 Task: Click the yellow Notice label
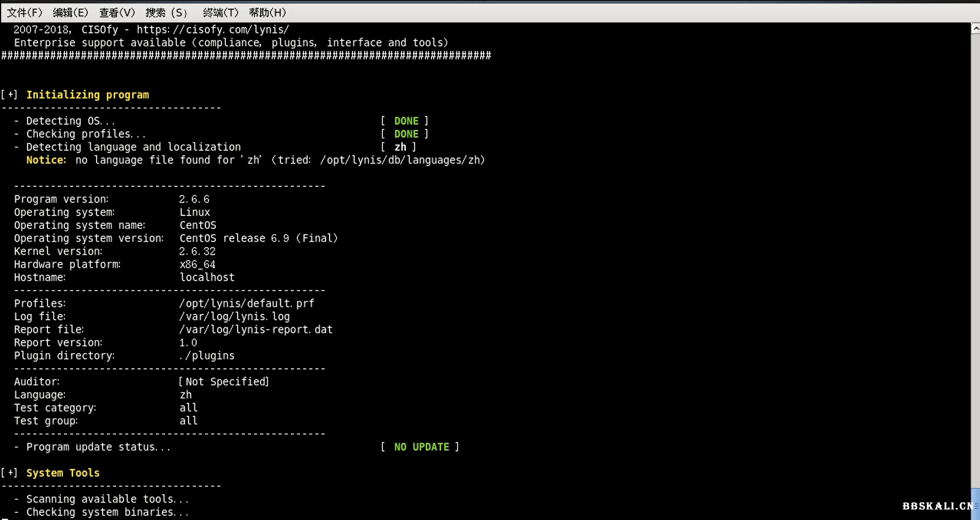click(46, 160)
